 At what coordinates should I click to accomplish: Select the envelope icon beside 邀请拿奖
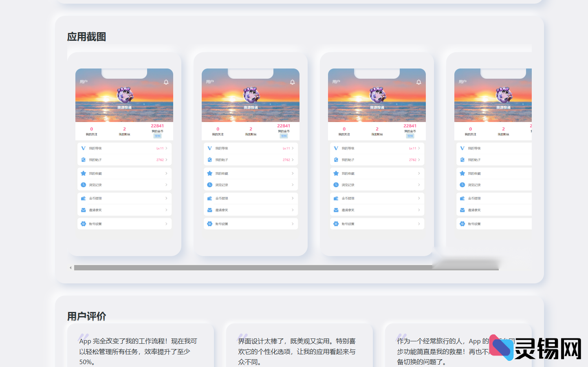point(83,210)
